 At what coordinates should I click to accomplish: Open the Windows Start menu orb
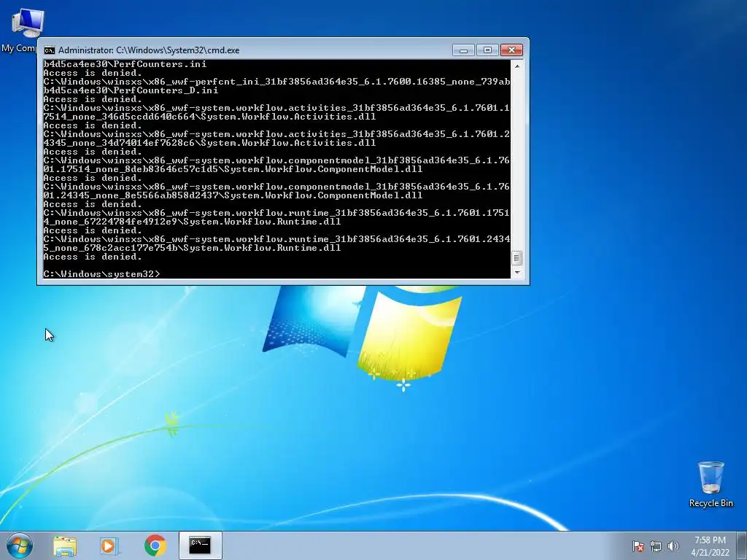pos(20,545)
